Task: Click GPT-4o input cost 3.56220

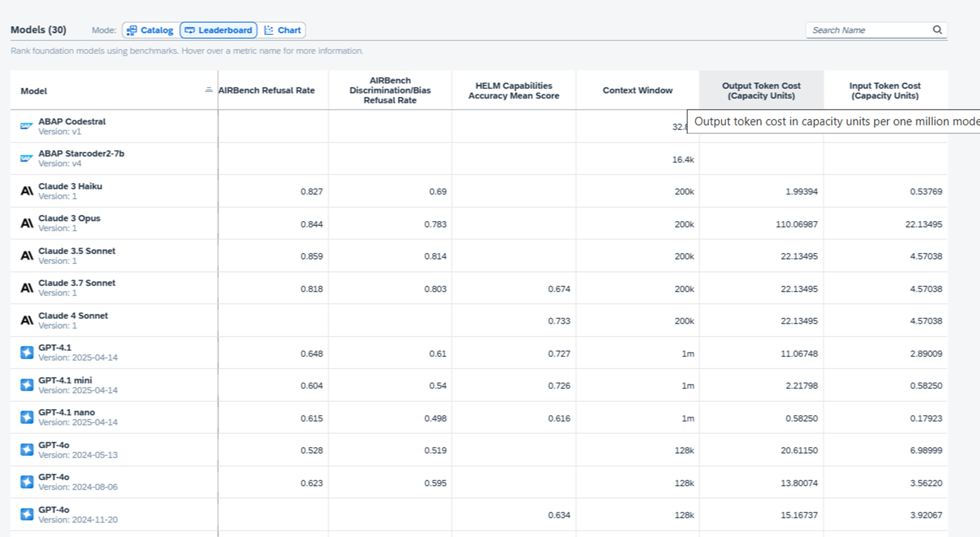Action: (x=926, y=483)
